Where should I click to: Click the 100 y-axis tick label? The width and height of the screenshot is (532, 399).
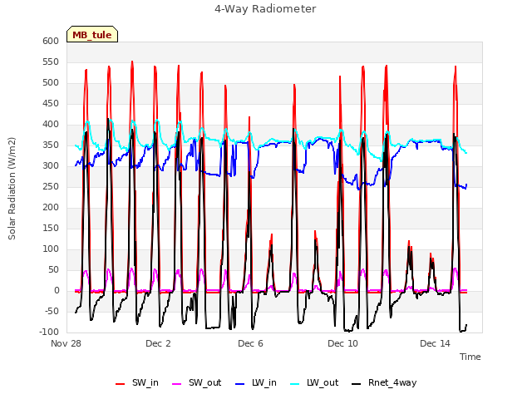(51, 249)
